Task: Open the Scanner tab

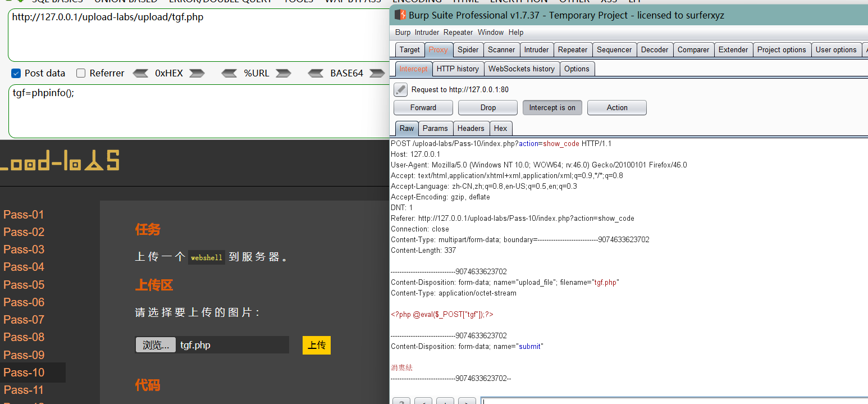Action: 501,49
